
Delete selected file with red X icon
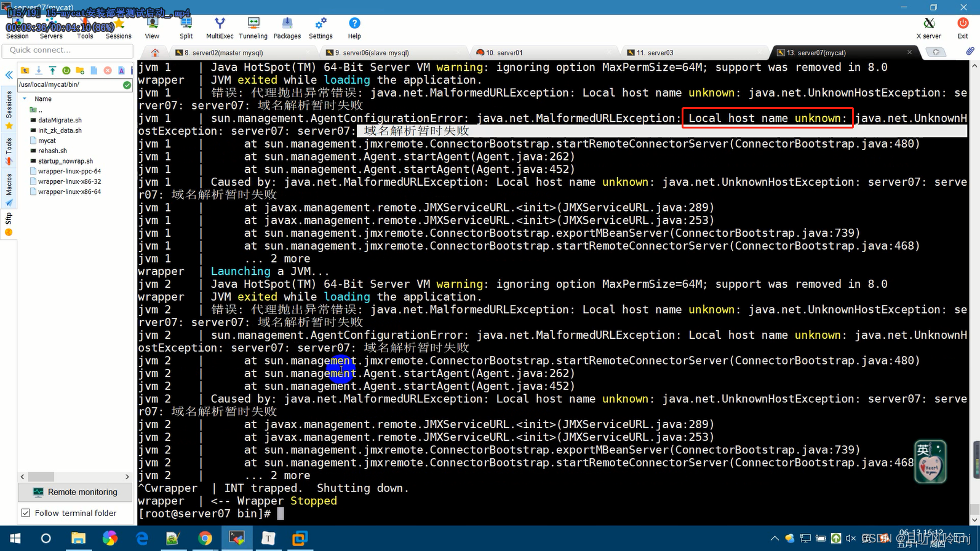point(108,71)
